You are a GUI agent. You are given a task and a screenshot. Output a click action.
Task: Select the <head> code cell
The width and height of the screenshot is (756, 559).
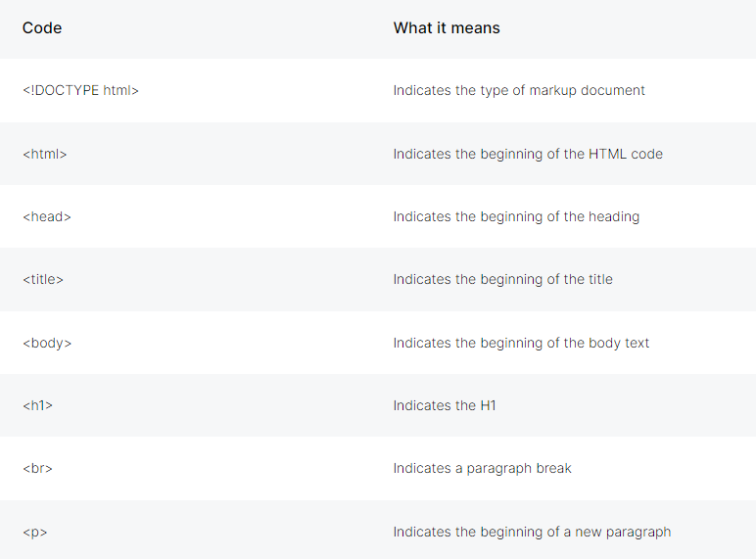(47, 216)
